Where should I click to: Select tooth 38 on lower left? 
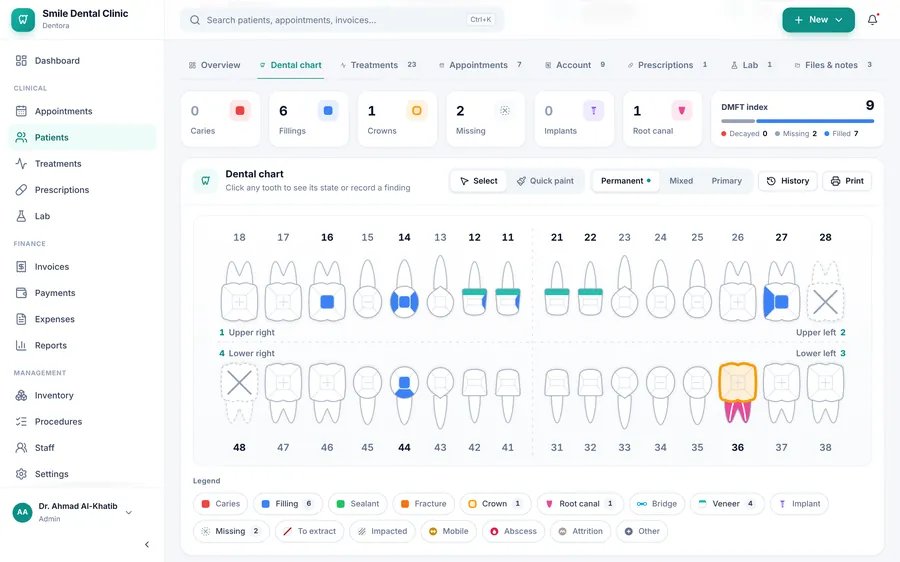825,394
